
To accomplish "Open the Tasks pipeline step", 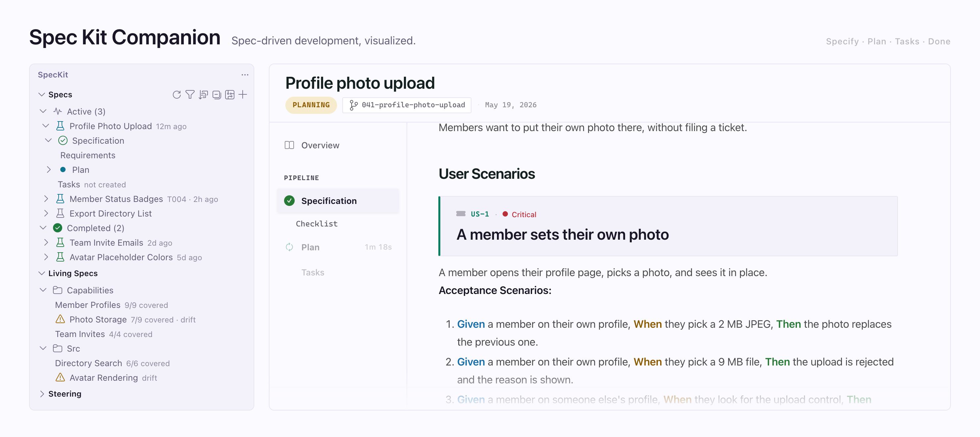I will (x=313, y=272).
